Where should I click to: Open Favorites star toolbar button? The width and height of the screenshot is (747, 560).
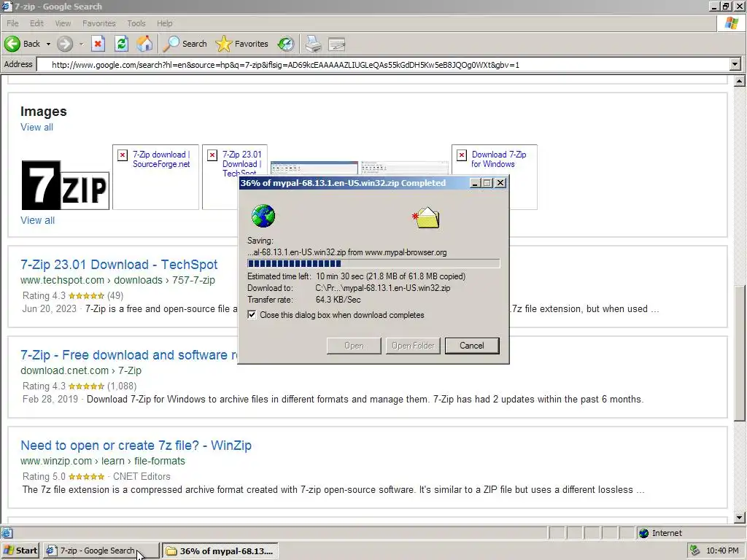241,44
